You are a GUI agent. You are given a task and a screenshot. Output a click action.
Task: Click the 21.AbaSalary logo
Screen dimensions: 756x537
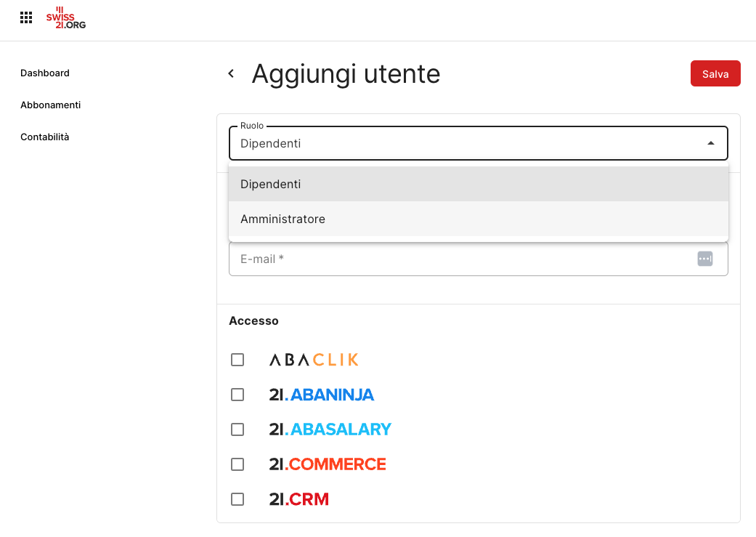click(330, 429)
